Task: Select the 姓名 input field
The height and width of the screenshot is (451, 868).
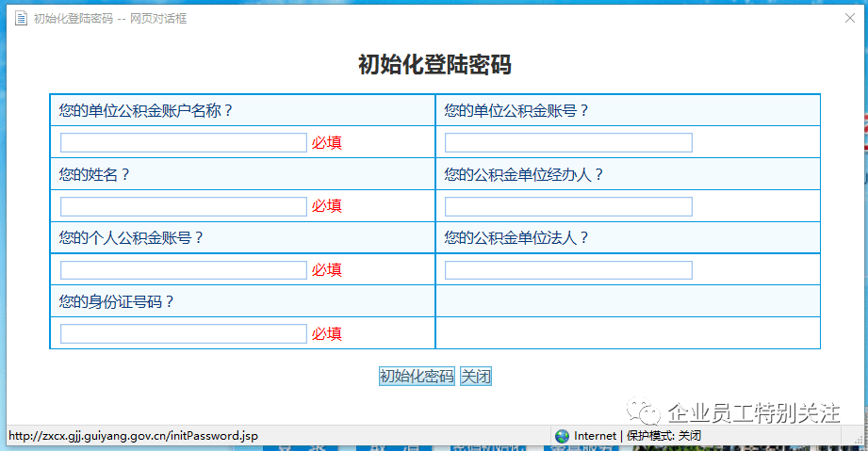Action: (184, 206)
